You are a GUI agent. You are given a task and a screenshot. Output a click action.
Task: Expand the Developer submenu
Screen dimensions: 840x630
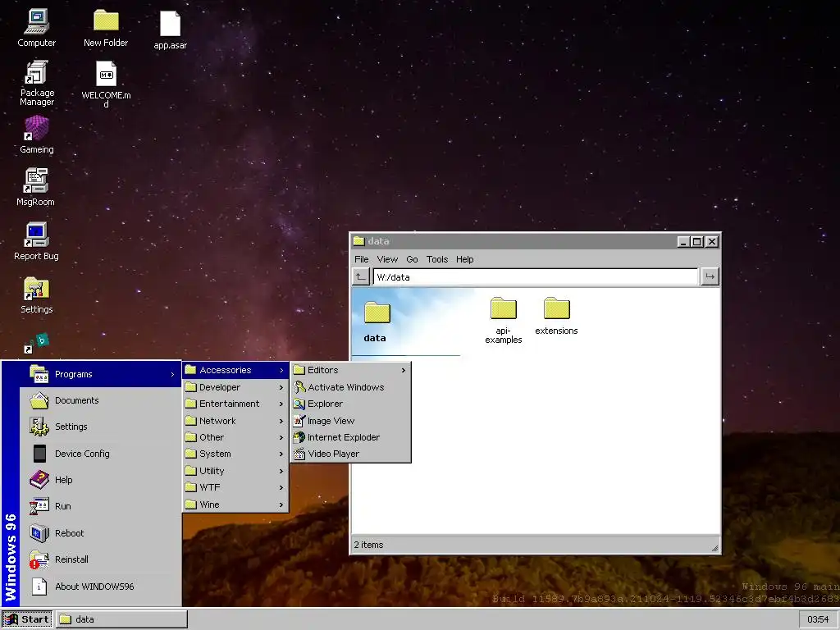click(235, 387)
